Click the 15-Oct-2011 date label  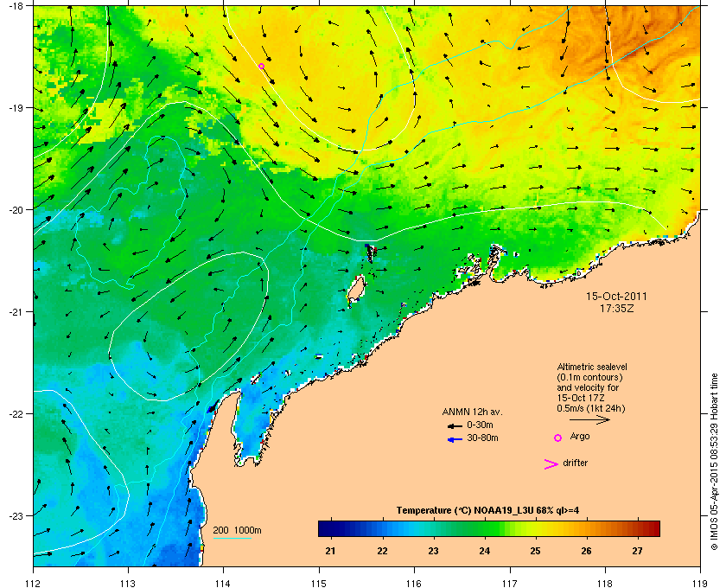[616, 296]
